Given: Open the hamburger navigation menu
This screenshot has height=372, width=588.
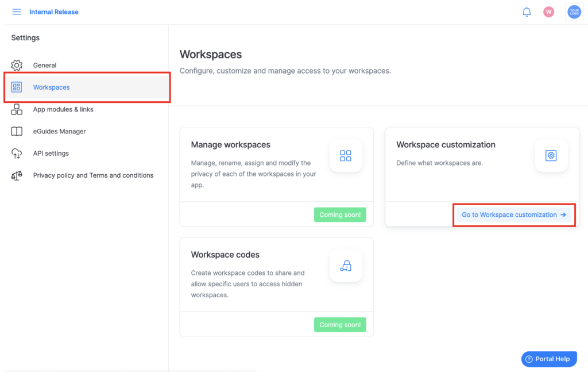Looking at the screenshot, I should [x=16, y=11].
